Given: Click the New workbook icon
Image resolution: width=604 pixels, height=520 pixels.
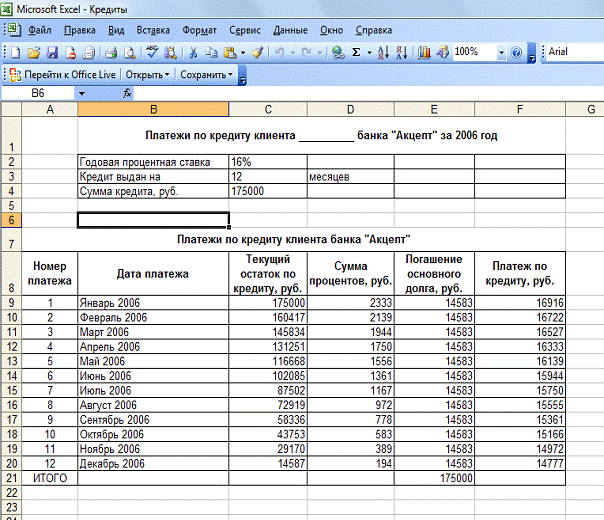Looking at the screenshot, I should [17, 52].
